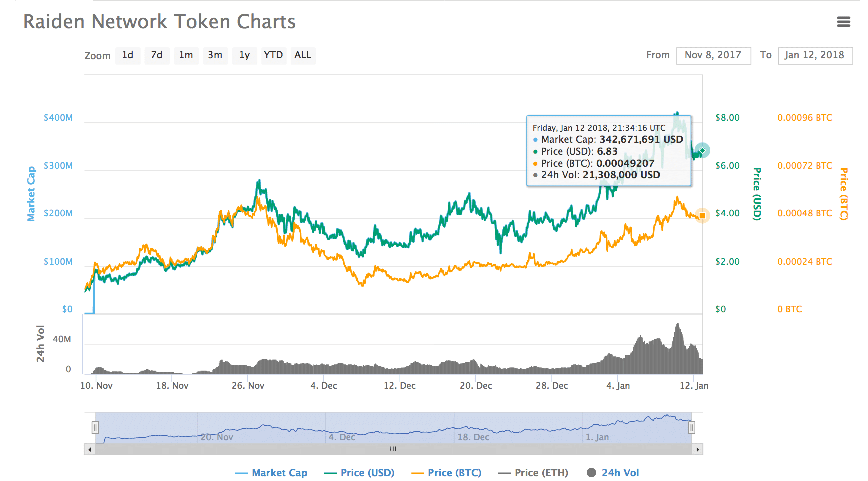The image size is (868, 481).
Task: Select the 3m zoom button
Action: (x=215, y=55)
